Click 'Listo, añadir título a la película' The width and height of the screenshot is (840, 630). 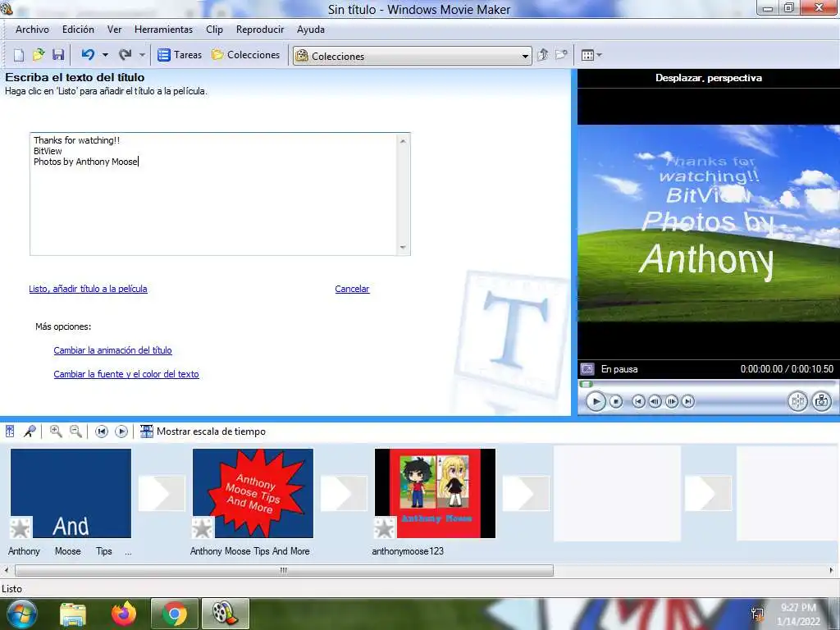click(x=88, y=289)
